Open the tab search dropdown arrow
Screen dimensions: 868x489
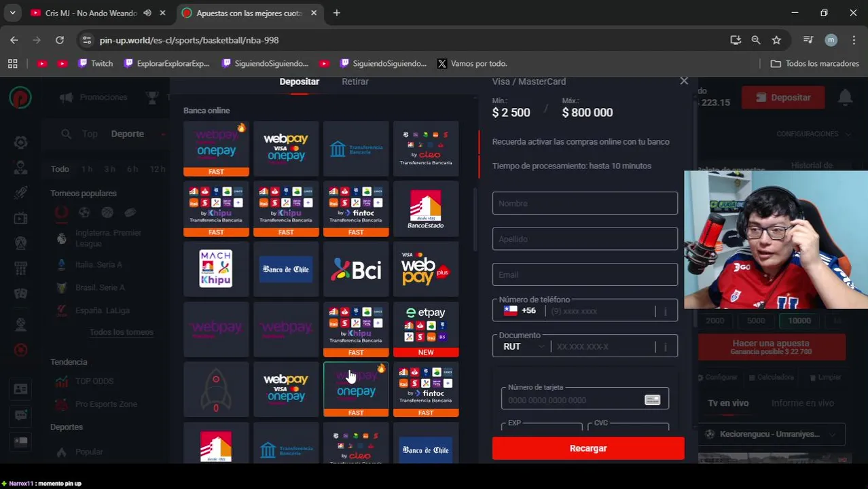[12, 13]
